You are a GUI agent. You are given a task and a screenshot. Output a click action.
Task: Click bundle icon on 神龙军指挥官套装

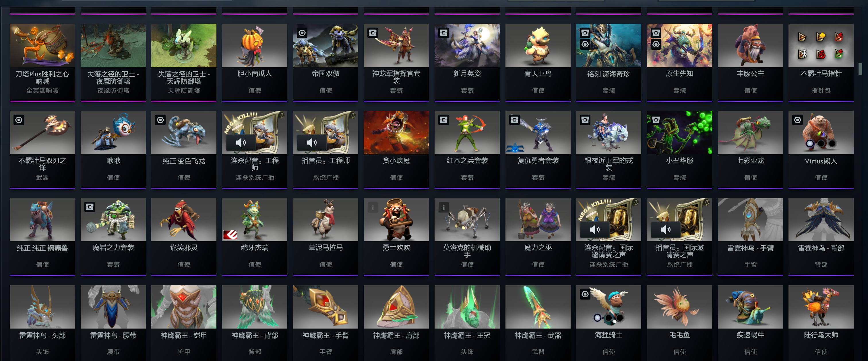point(373,33)
